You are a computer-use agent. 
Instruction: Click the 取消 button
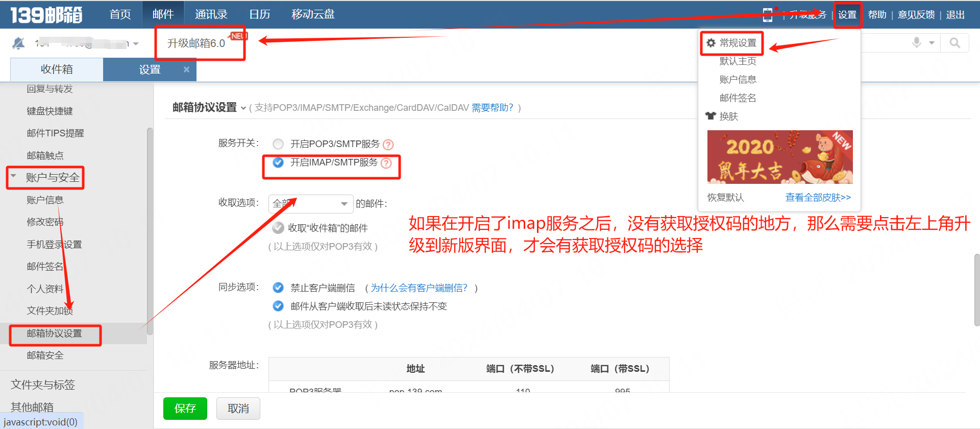click(238, 409)
